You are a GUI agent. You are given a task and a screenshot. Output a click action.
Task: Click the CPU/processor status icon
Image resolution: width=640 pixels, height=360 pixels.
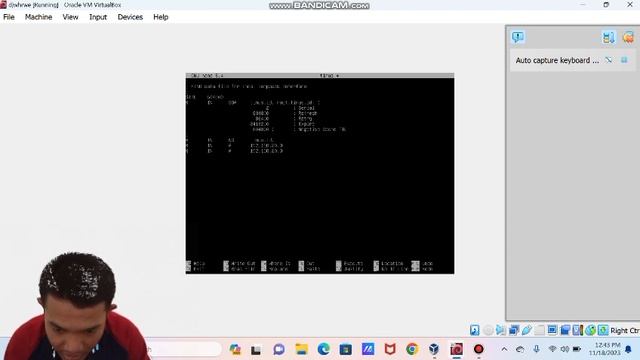click(x=578, y=330)
